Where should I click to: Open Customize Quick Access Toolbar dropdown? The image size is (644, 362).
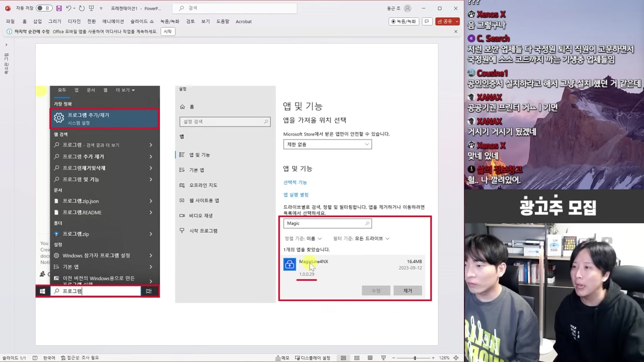pos(101,9)
